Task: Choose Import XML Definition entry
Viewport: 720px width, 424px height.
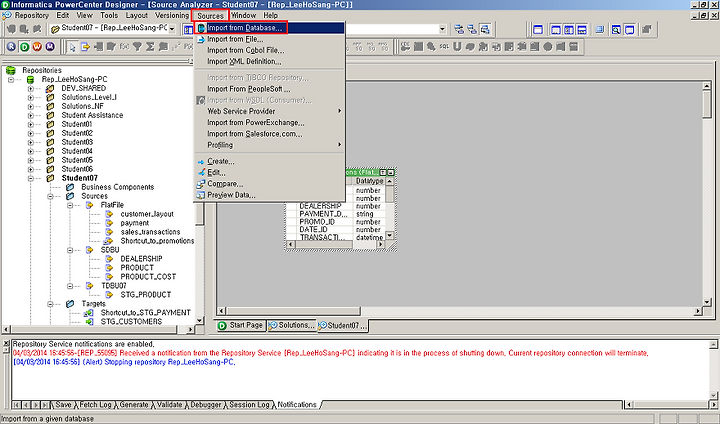Action: click(270, 62)
